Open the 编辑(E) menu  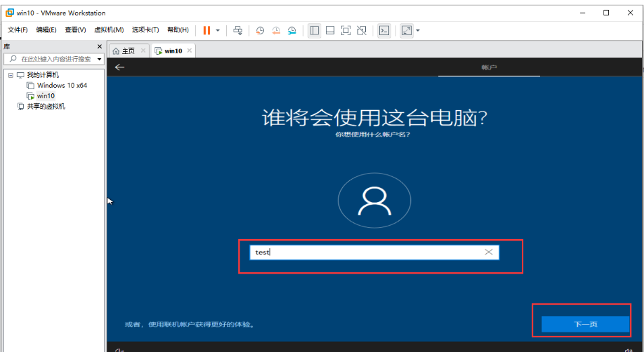tap(46, 30)
